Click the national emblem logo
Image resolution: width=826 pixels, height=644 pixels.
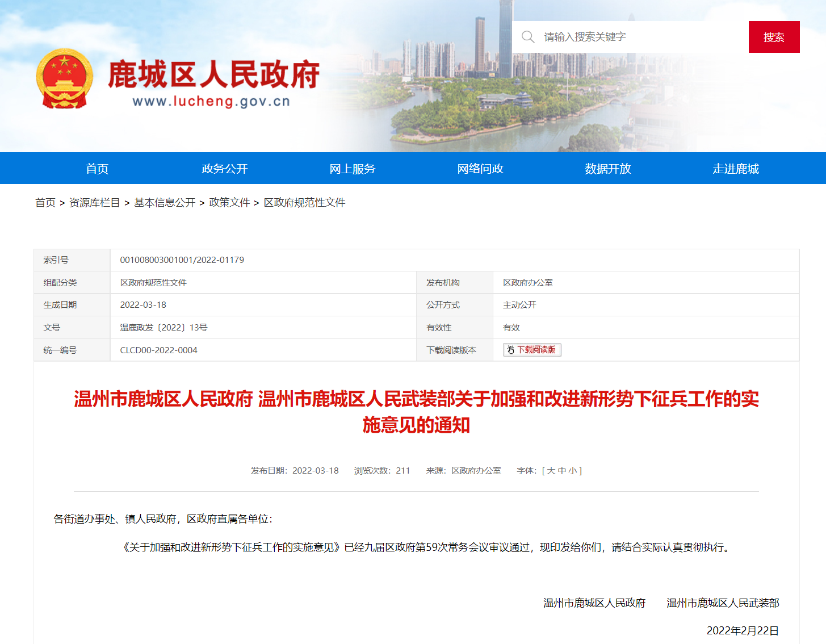pos(64,79)
